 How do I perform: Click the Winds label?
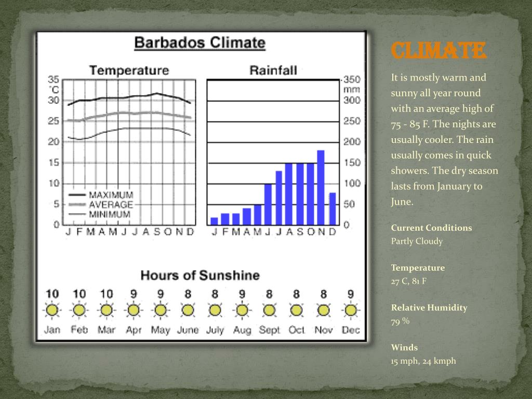click(x=404, y=348)
